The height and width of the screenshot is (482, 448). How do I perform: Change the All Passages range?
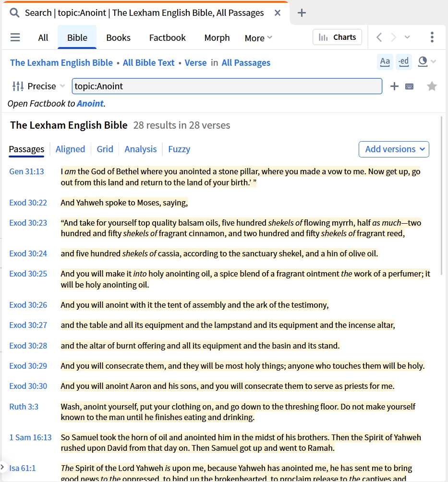pyautogui.click(x=246, y=63)
